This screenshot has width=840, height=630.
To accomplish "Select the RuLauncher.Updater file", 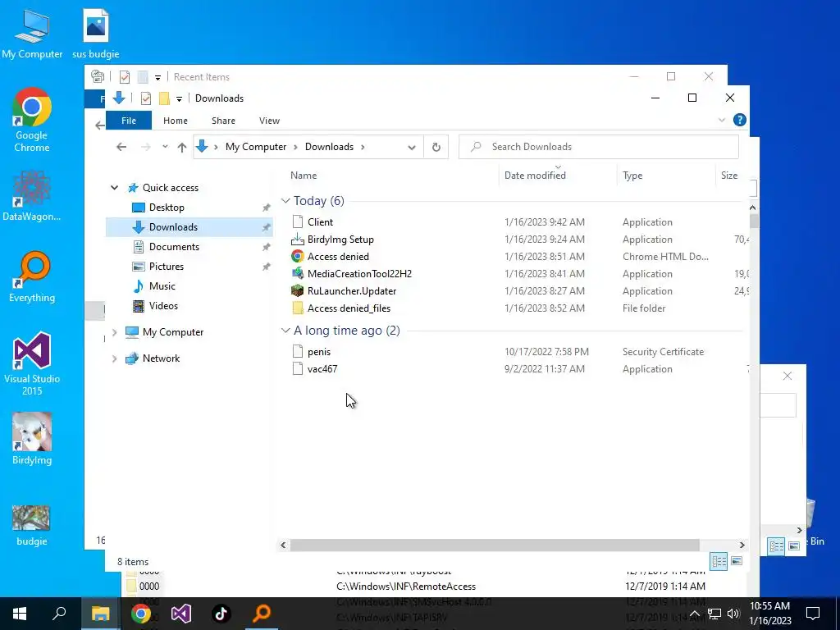I will (351, 291).
